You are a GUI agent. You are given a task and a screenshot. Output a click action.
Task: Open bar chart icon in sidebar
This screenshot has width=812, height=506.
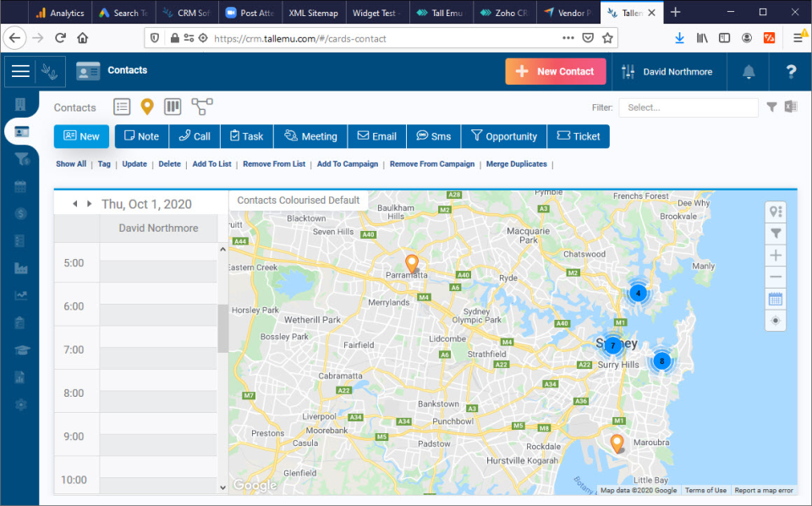pos(20,267)
